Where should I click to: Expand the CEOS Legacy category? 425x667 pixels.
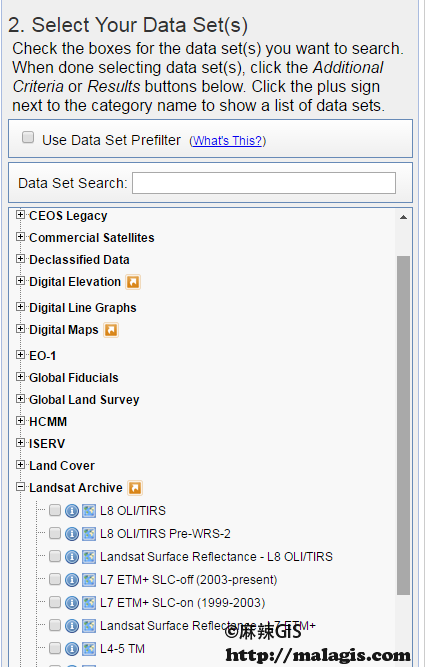tap(20, 215)
